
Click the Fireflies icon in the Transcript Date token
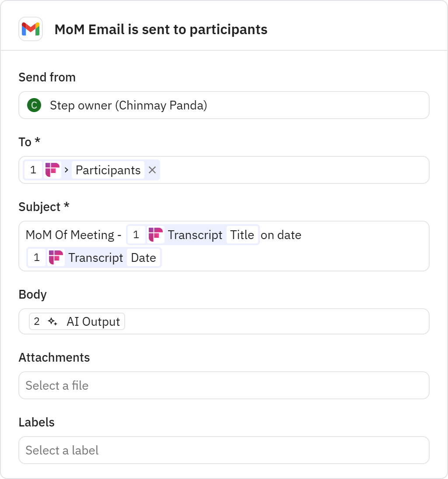pos(56,258)
